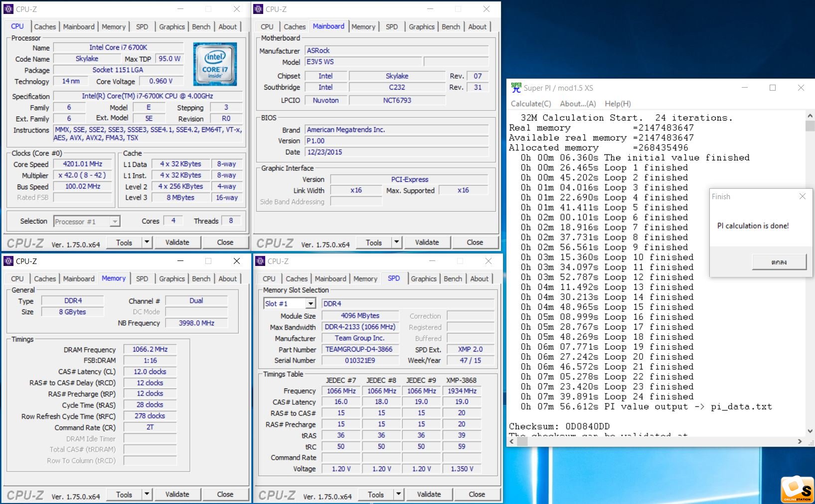
Task: Click the scroll right arrow in the Super PI log
Action: point(800,441)
